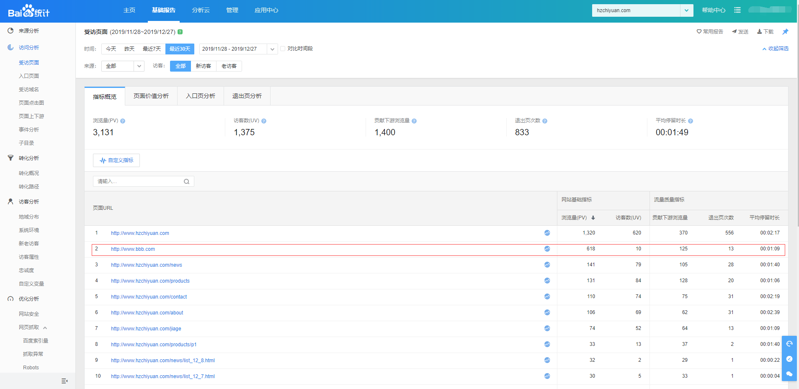This screenshot has height=389, width=799.
Task: Switch to the 分析云 top navigation tab
Action: (x=201, y=10)
